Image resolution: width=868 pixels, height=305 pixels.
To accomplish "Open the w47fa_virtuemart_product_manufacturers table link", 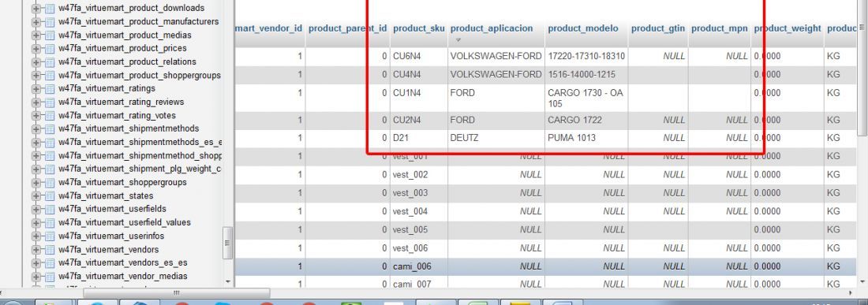I will (138, 21).
